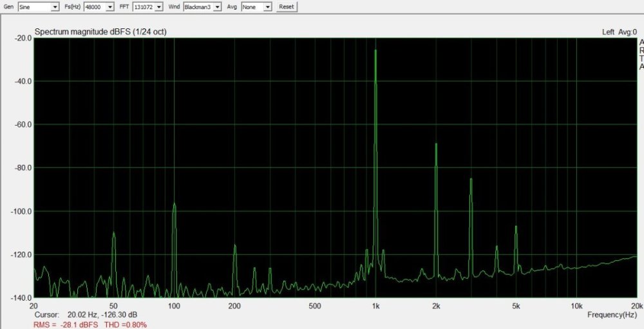The image size is (644, 329).
Task: Click the 200 Hz spectrum peak
Action: [234, 245]
